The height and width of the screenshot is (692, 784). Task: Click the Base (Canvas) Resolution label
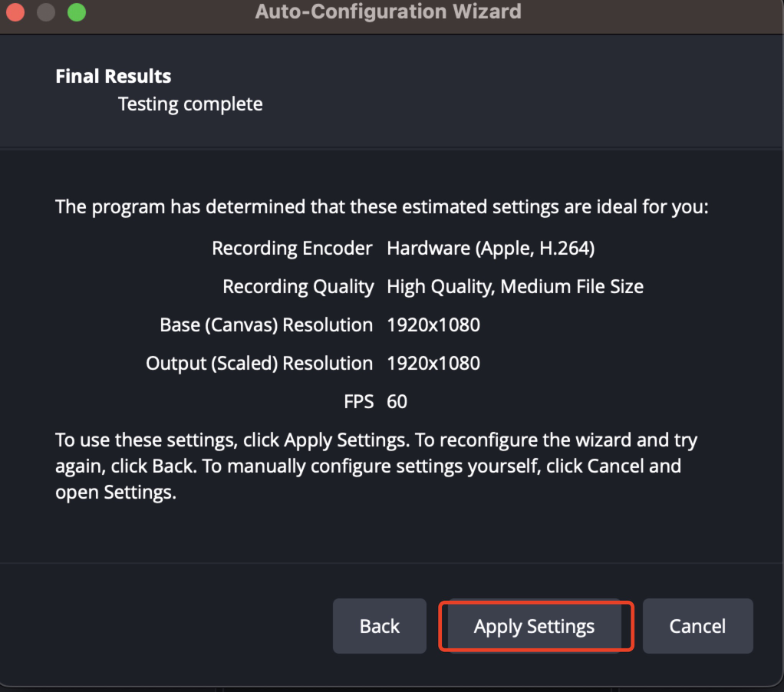[x=266, y=325]
